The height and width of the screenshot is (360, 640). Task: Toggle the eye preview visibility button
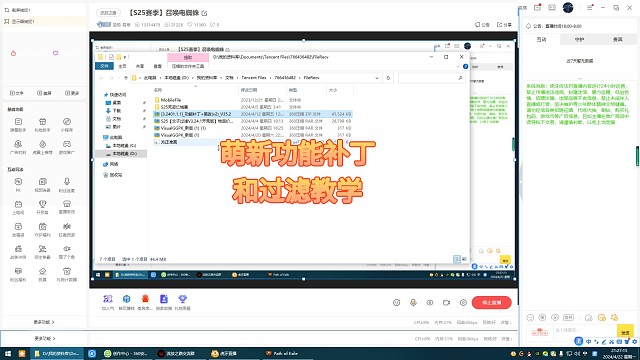coord(430,302)
